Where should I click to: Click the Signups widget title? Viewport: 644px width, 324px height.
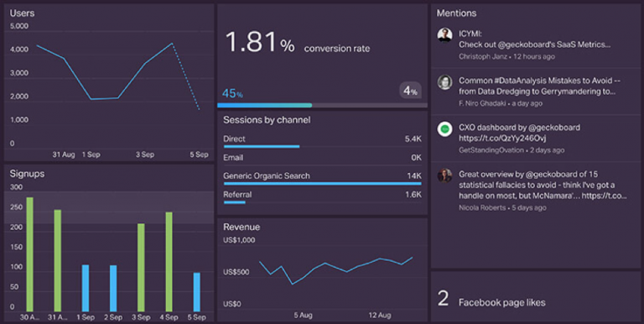point(27,174)
